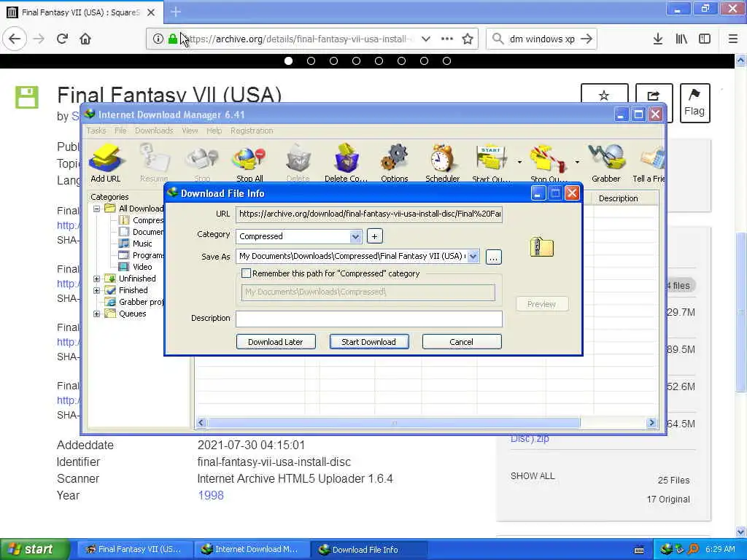
Task: Click the Description input field
Action: coord(368,319)
